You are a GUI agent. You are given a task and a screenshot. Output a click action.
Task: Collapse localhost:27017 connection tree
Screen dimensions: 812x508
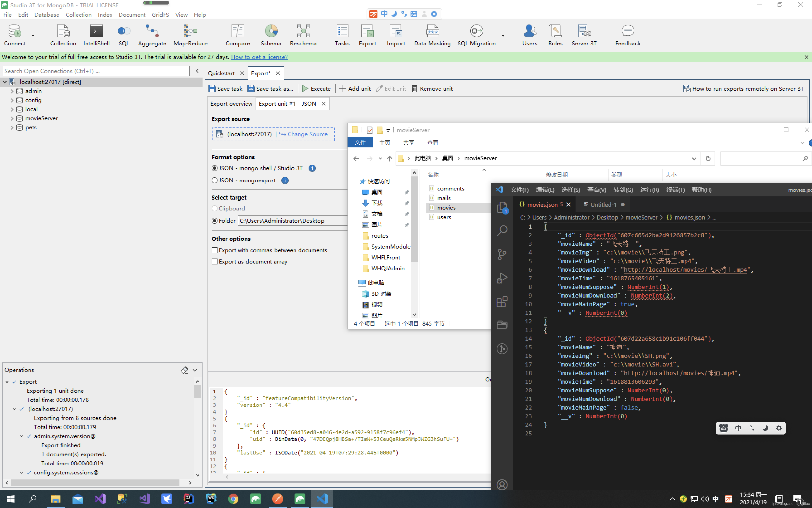5,82
